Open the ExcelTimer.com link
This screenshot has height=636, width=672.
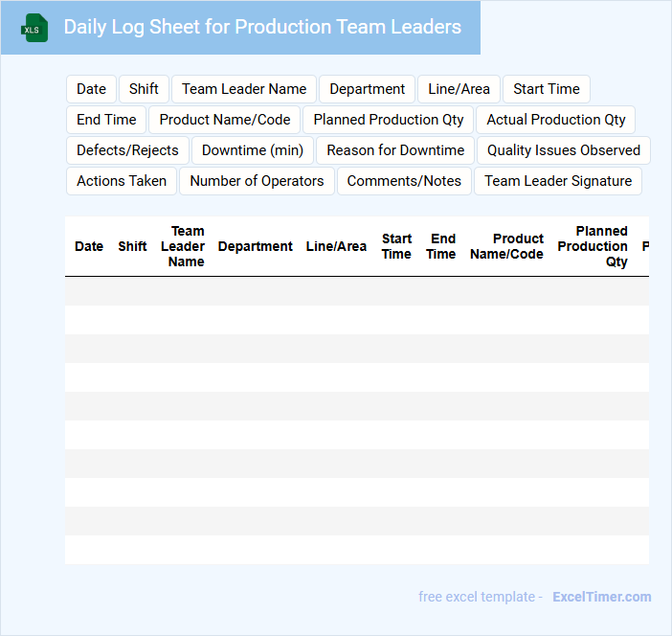click(x=601, y=597)
